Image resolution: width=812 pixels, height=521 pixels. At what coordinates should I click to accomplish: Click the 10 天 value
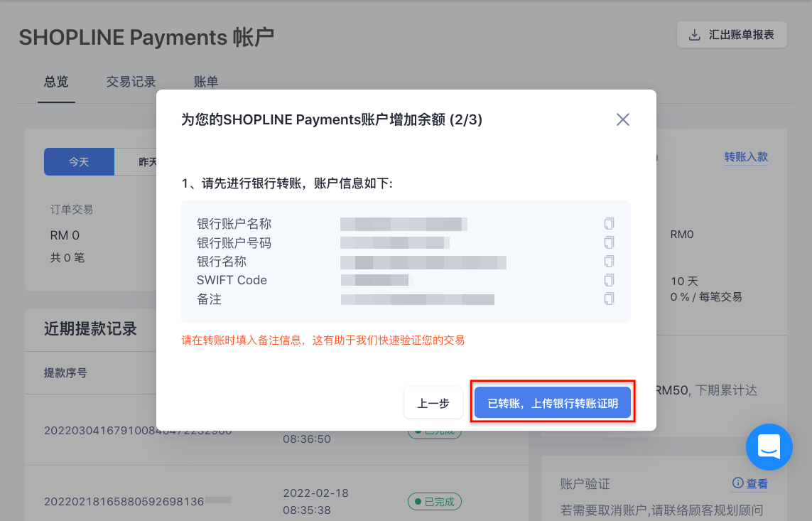[685, 281]
